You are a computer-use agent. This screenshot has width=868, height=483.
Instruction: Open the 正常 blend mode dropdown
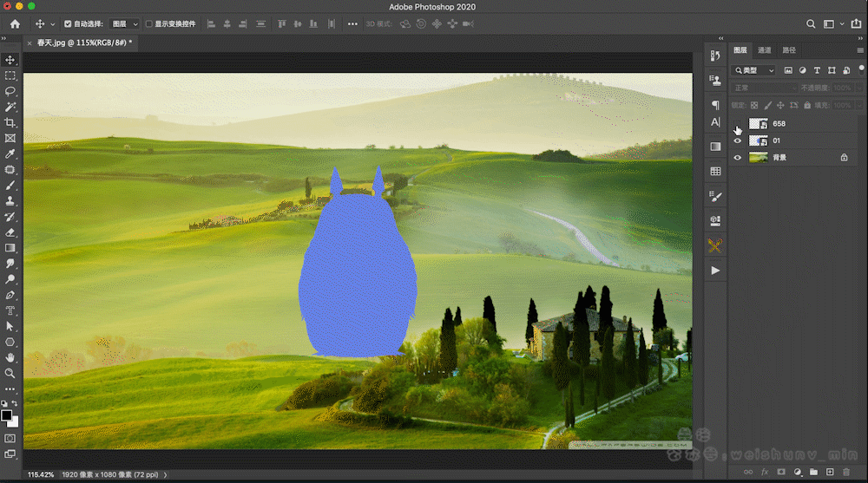(x=764, y=88)
